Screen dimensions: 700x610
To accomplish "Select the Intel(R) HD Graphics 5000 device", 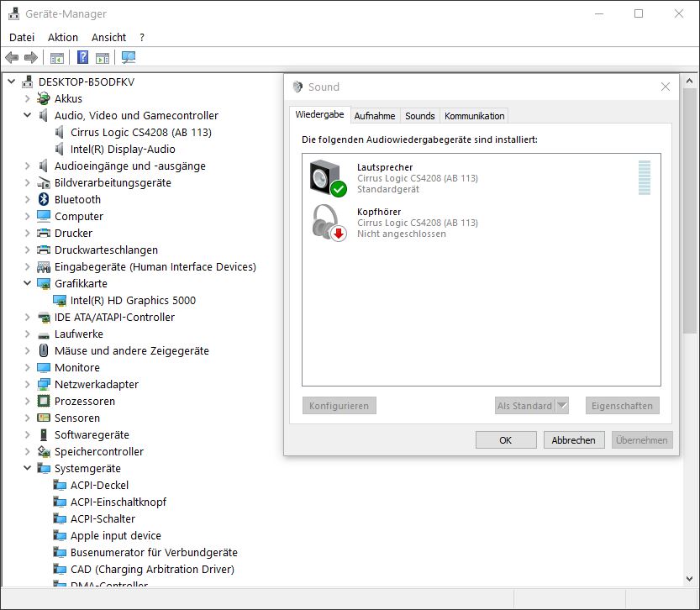I will [x=133, y=300].
